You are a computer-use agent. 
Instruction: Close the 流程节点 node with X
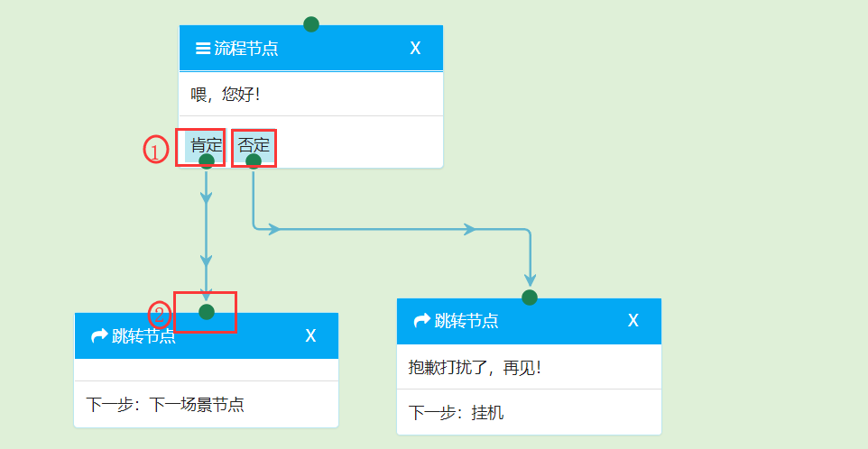pos(415,49)
